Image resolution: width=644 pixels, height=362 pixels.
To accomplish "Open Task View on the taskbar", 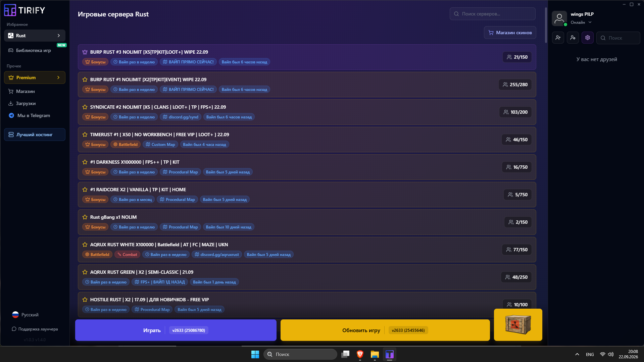I will (345, 354).
